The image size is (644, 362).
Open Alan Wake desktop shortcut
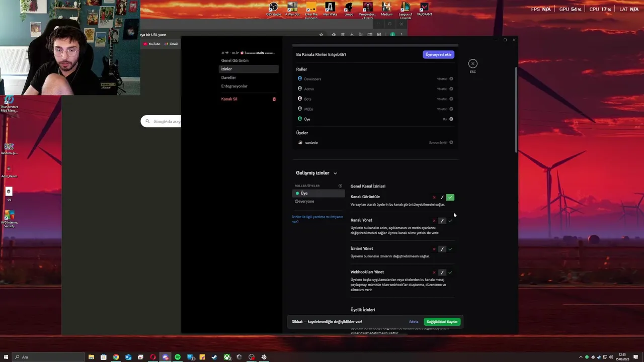point(330,9)
